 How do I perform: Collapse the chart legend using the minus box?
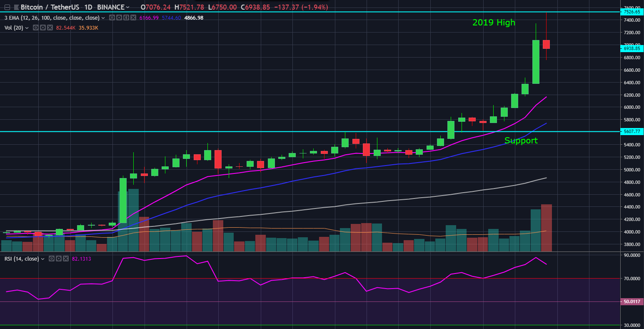tap(7, 7)
